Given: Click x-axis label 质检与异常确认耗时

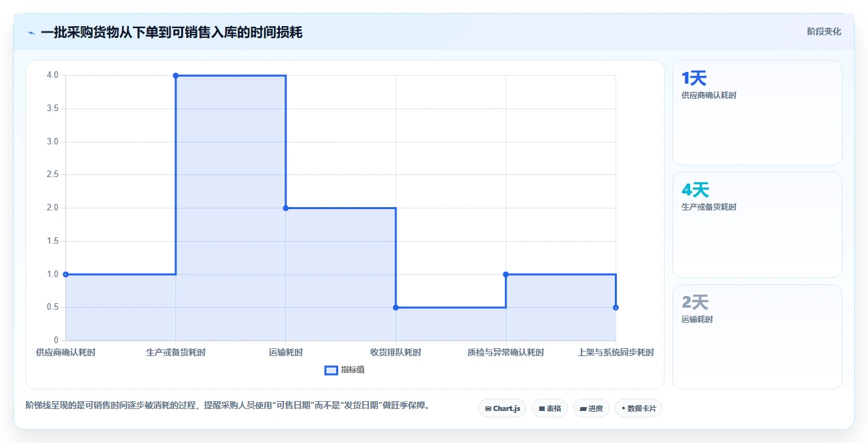Looking at the screenshot, I should pyautogui.click(x=506, y=352).
